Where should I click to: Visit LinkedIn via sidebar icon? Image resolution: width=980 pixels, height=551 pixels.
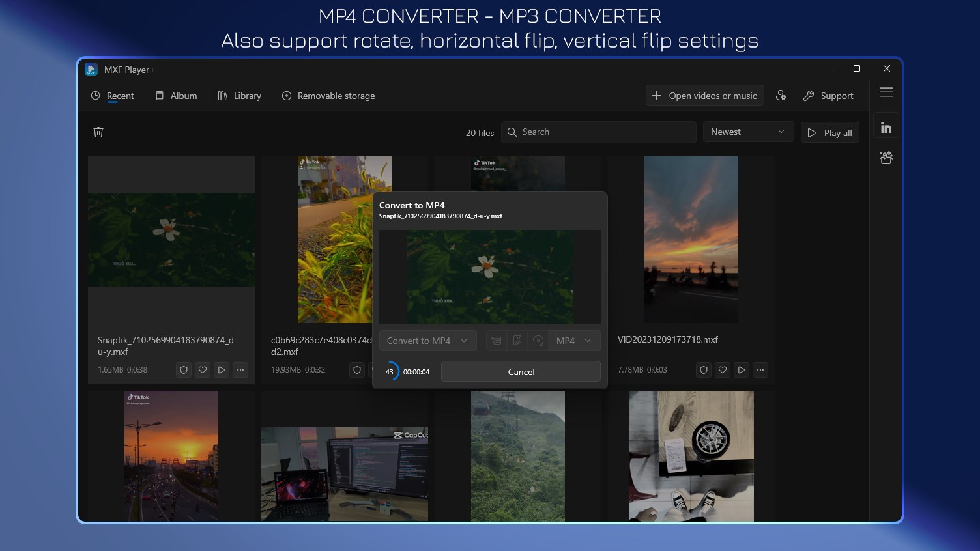[886, 126]
